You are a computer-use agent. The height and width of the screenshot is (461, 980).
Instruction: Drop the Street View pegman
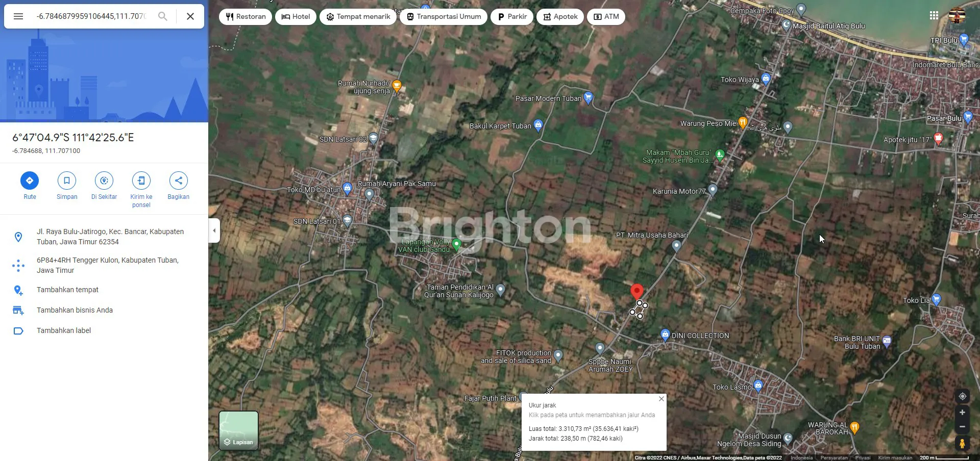coord(962,443)
